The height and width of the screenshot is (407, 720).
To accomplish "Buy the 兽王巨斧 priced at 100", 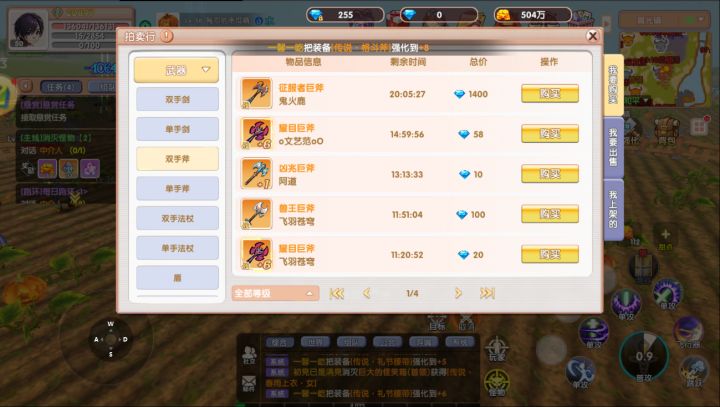I will 550,214.
